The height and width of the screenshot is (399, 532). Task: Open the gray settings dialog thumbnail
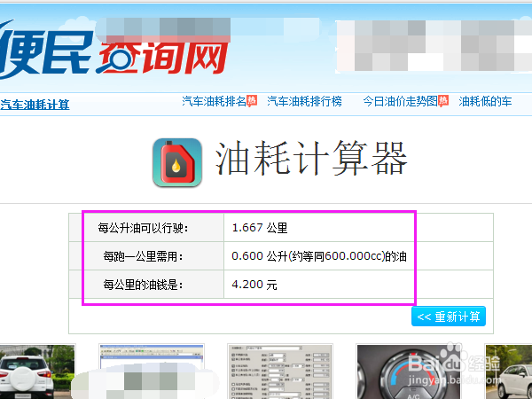pyautogui.click(x=280, y=372)
